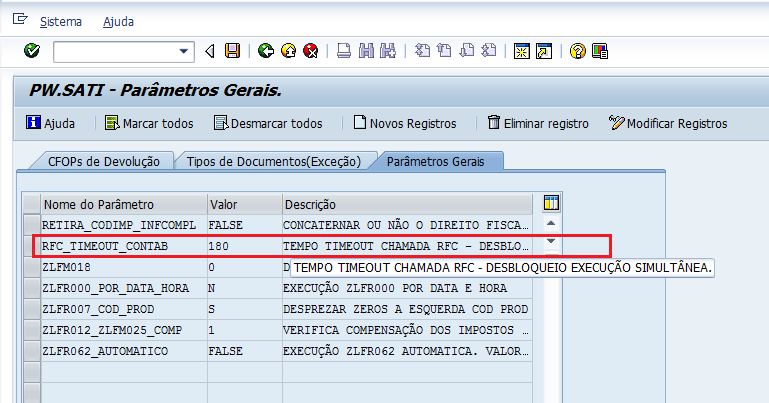Click the table scroll up arrow
The height and width of the screenshot is (403, 769).
[x=551, y=224]
